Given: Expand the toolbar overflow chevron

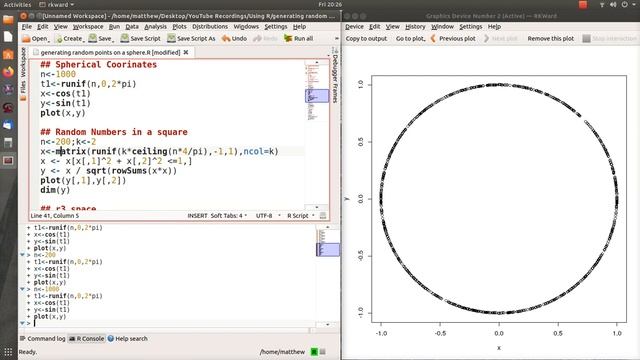Looking at the screenshot, I should pyautogui.click(x=337, y=38).
